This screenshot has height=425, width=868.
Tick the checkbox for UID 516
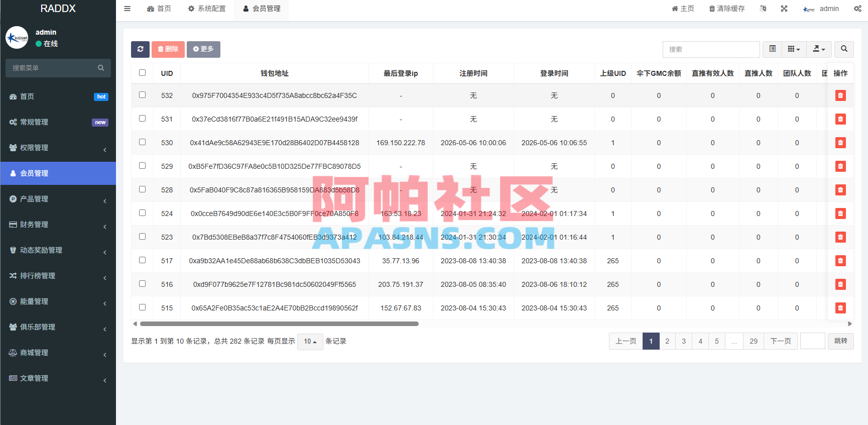click(143, 284)
